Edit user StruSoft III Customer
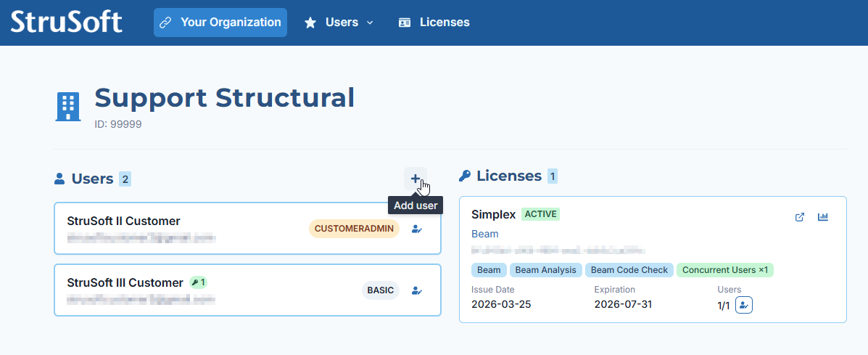Image resolution: width=868 pixels, height=355 pixels. (417, 290)
